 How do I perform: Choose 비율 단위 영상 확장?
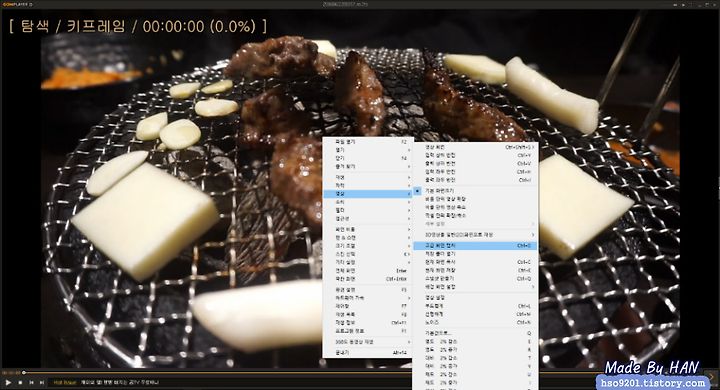(x=475, y=199)
